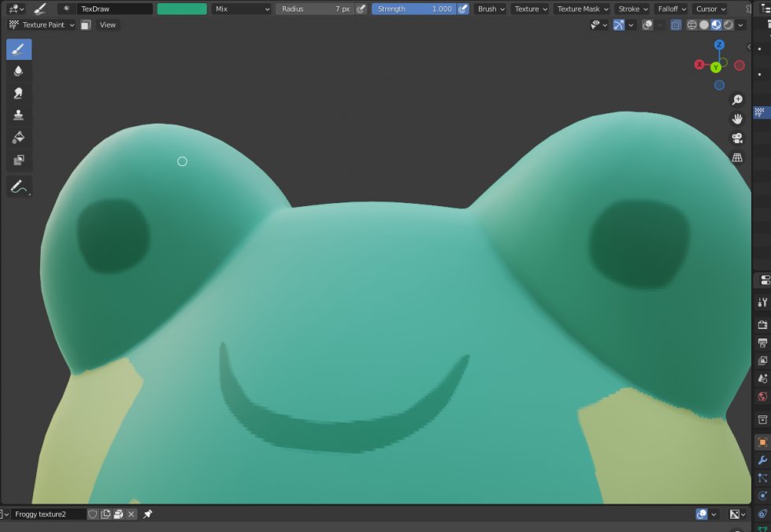Switch to wireframe shading
Viewport: 771px width, 532px height.
[x=691, y=25]
